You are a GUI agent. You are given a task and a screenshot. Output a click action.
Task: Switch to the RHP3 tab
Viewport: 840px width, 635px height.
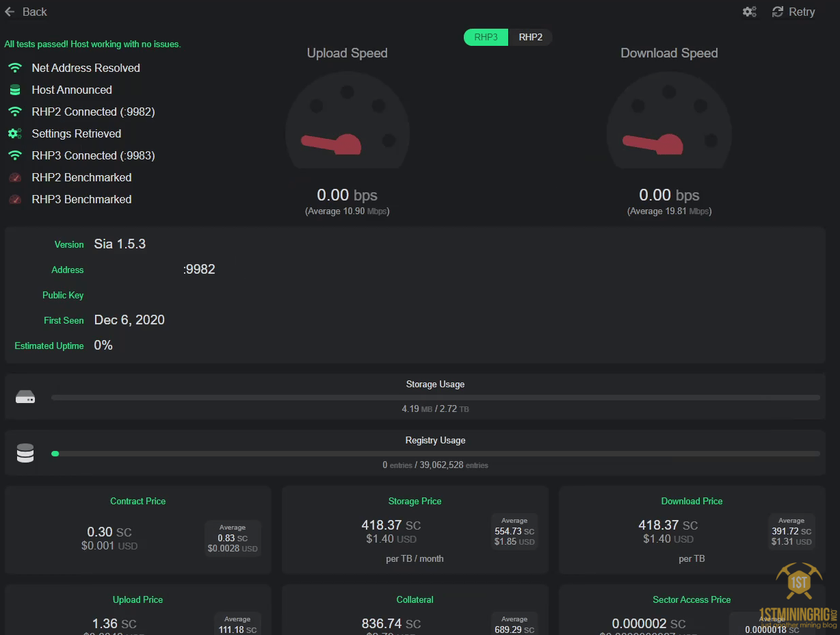[486, 37]
